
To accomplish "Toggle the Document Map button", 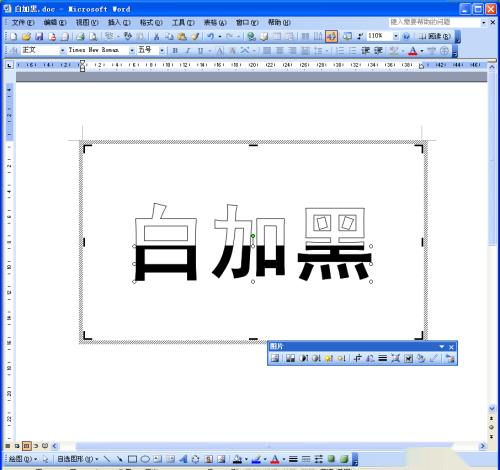I will click(347, 36).
